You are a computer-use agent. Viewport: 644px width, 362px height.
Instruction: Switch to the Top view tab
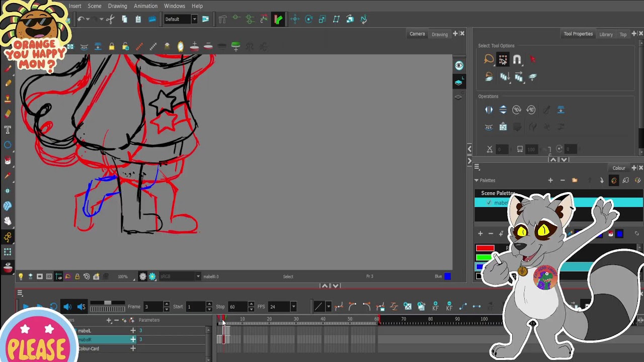(x=623, y=34)
